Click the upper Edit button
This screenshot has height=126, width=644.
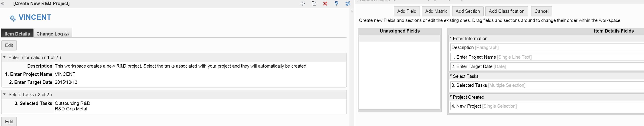point(9,45)
